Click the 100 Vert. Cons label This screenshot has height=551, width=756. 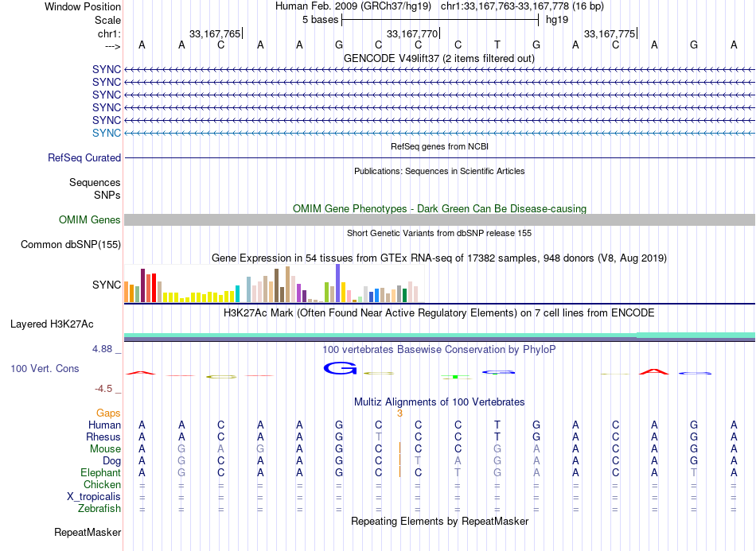45,368
